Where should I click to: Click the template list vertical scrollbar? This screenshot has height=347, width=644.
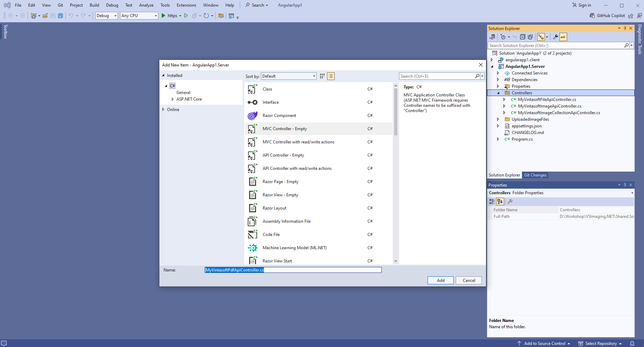pos(396,111)
